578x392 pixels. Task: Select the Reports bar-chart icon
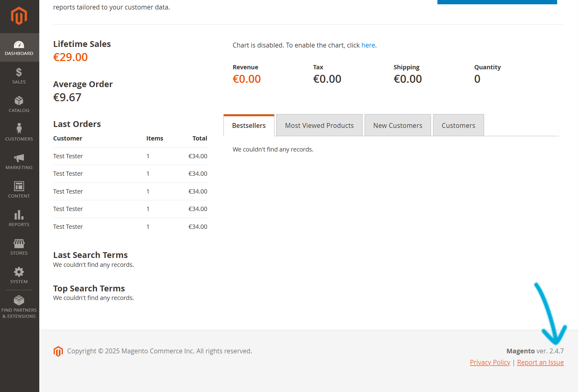click(x=19, y=215)
